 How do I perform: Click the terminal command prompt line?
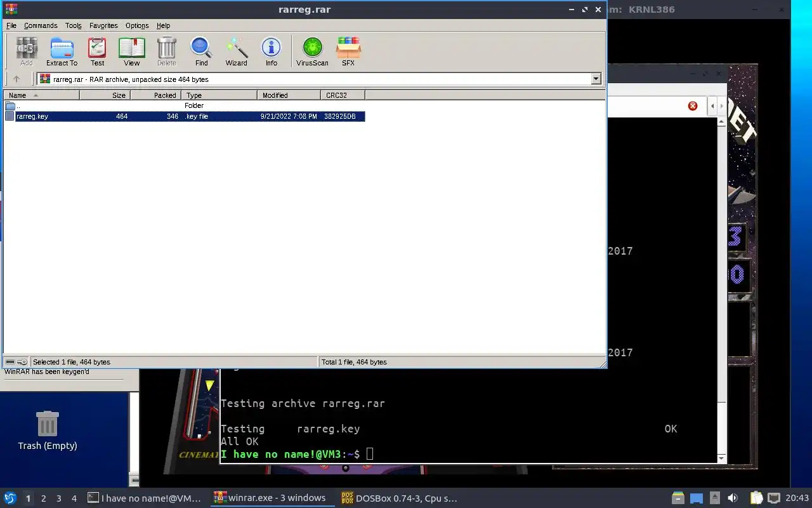click(297, 454)
